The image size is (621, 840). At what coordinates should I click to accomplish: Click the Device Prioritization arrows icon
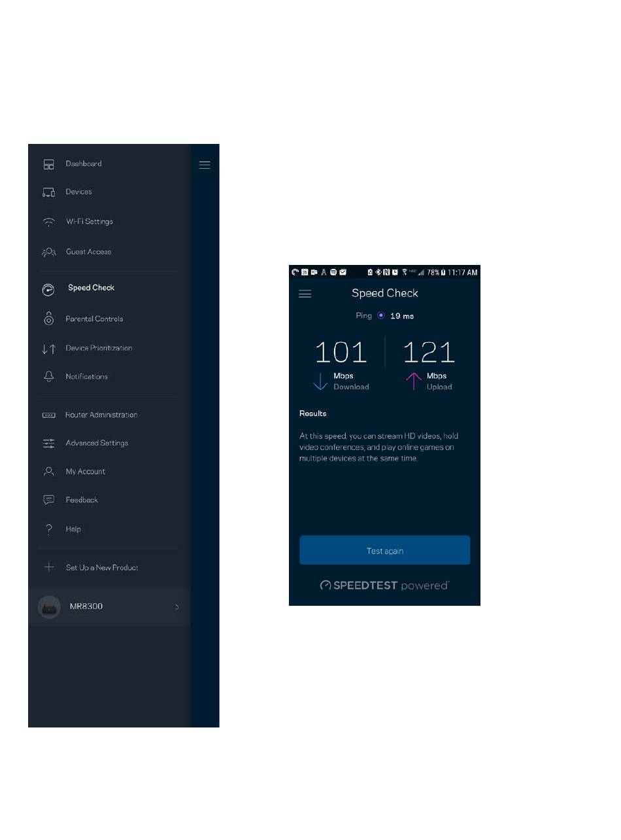coord(49,349)
